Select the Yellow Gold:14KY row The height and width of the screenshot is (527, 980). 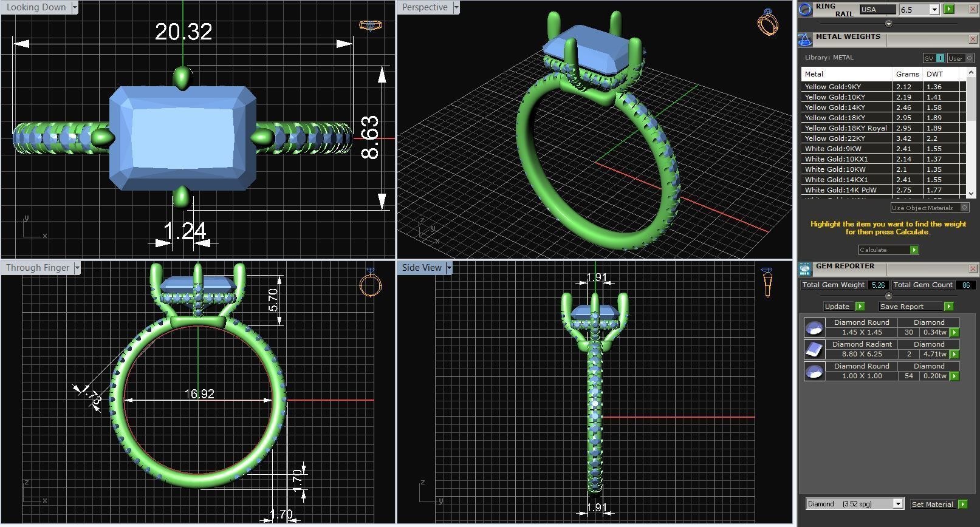(x=883, y=107)
